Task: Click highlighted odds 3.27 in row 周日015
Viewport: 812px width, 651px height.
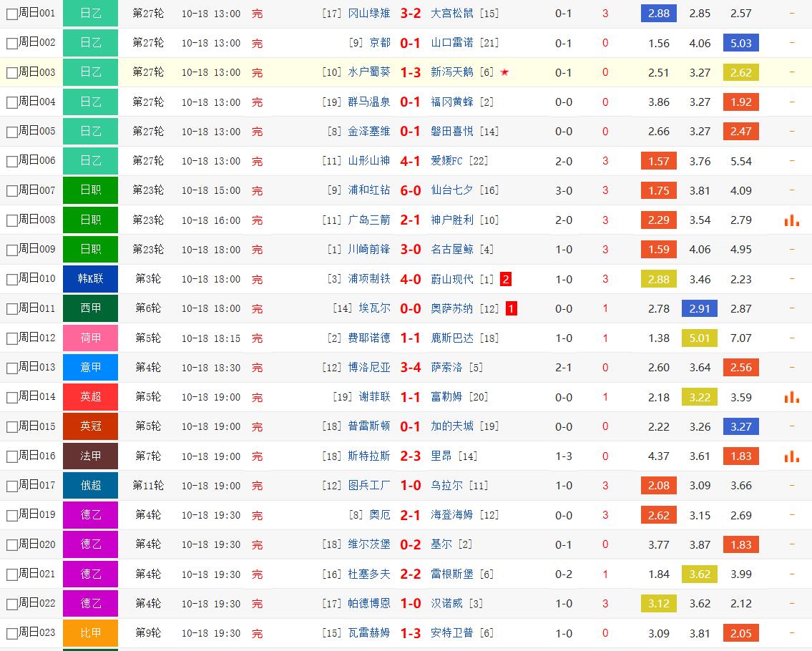Action: (741, 427)
